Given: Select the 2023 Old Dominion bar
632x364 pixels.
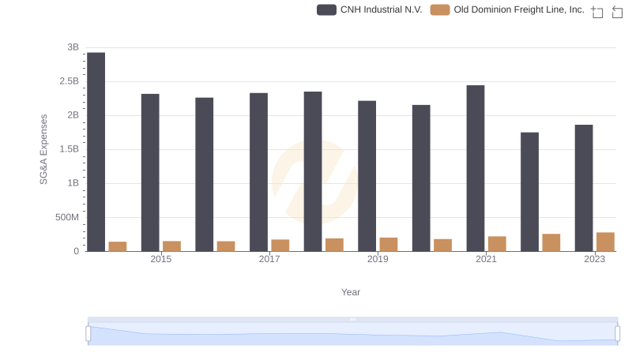Looking at the screenshot, I should click(605, 242).
